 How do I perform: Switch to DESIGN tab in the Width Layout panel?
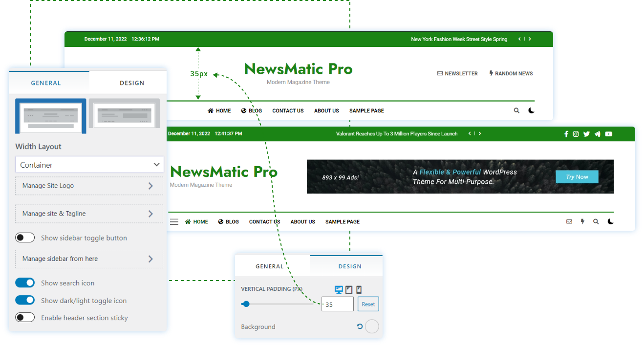click(132, 83)
